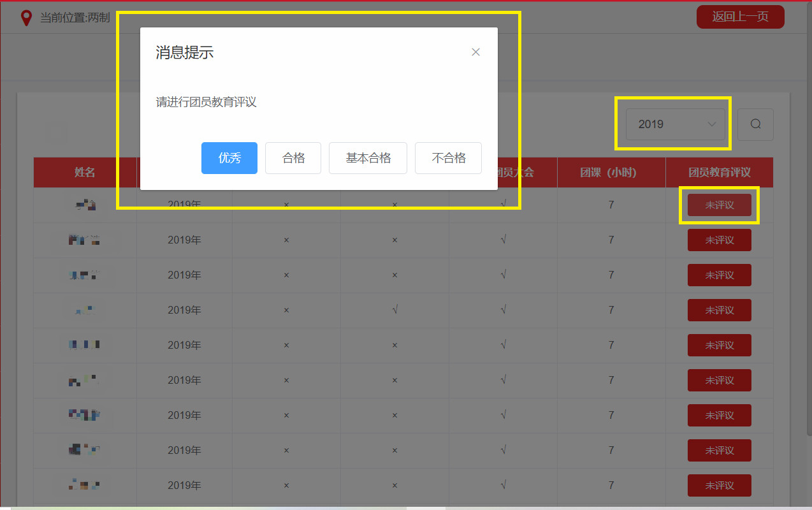The height and width of the screenshot is (510, 812).
Task: Click the 团员教育评议 column header
Action: [x=719, y=173]
